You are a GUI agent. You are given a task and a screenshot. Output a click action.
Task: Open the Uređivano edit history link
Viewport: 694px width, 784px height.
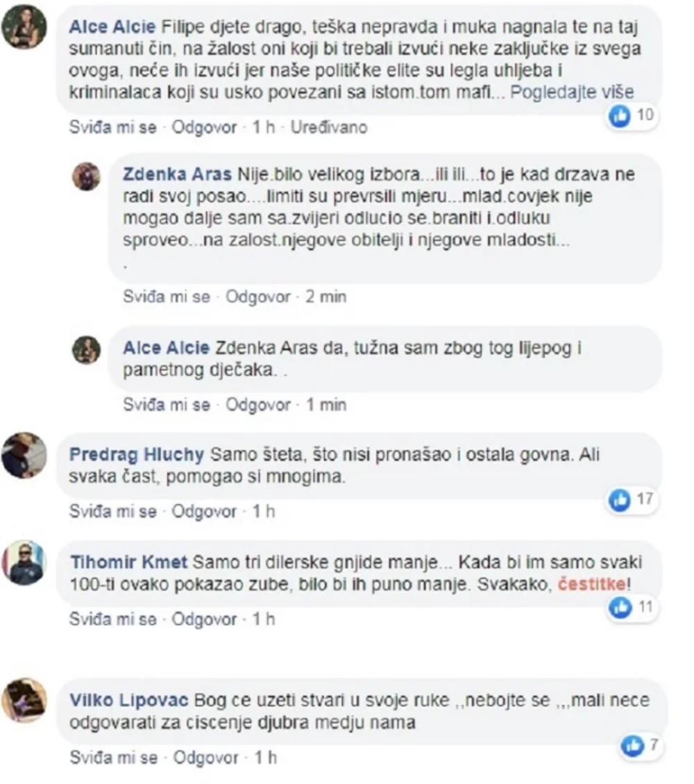click(x=329, y=128)
